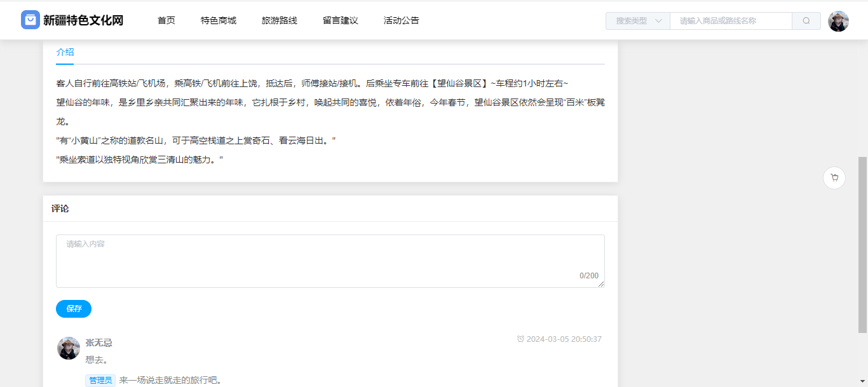This screenshot has height=387, width=868.
Task: Click the 评论 section heading
Action: pyautogui.click(x=60, y=208)
